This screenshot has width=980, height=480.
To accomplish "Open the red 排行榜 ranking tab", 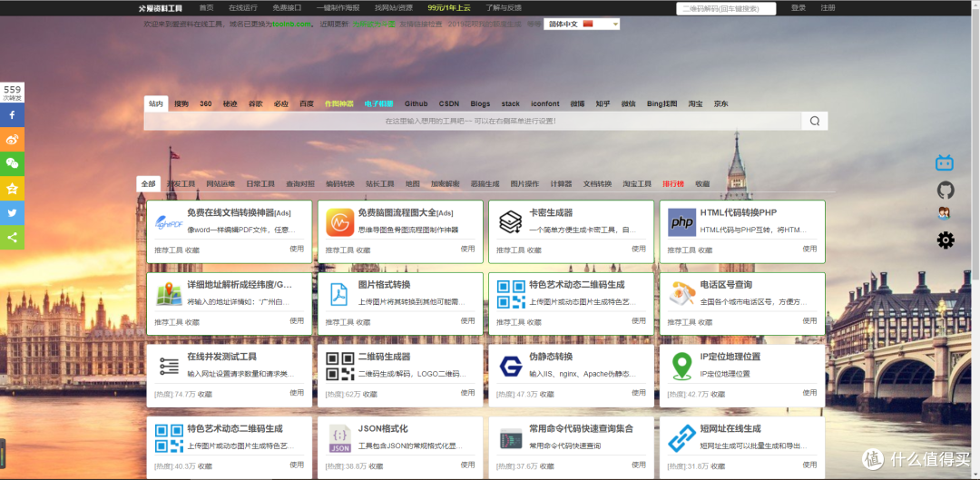I will point(673,184).
